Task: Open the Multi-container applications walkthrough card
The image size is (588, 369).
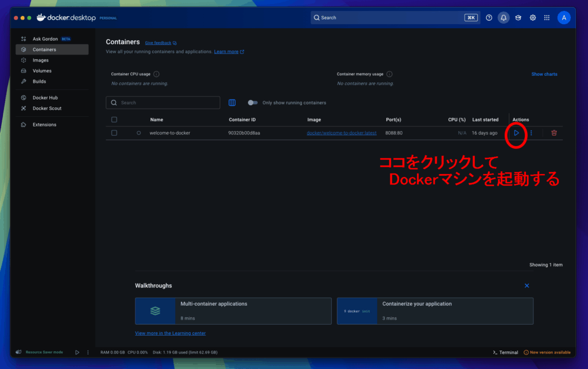Action: (233, 311)
